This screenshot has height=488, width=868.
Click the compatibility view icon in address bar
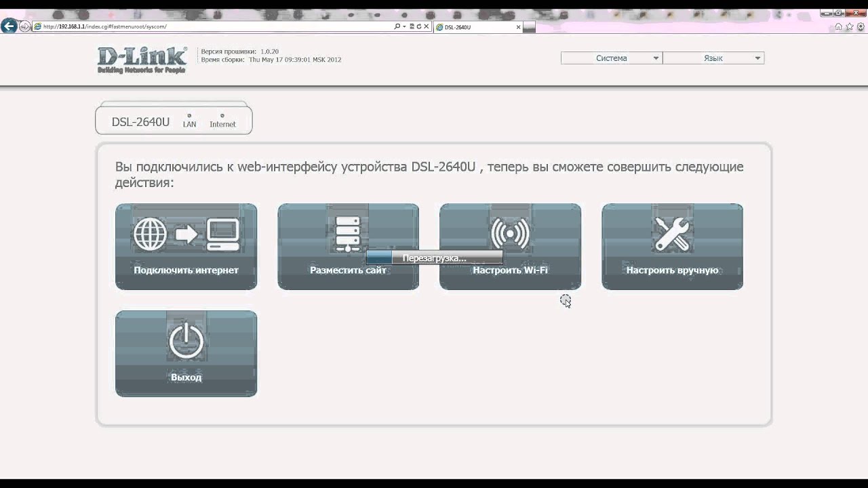click(412, 26)
